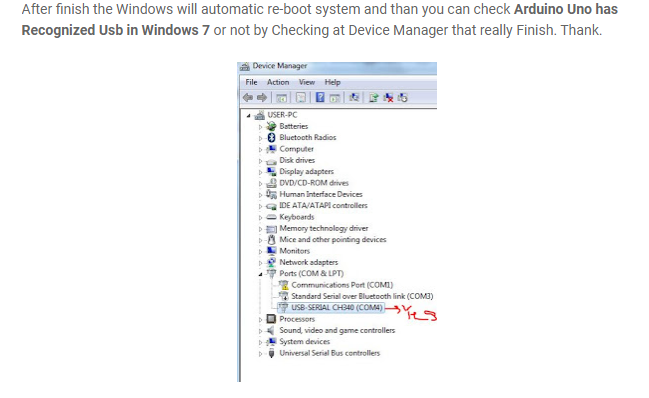Select the Monitors tree label

tap(294, 251)
